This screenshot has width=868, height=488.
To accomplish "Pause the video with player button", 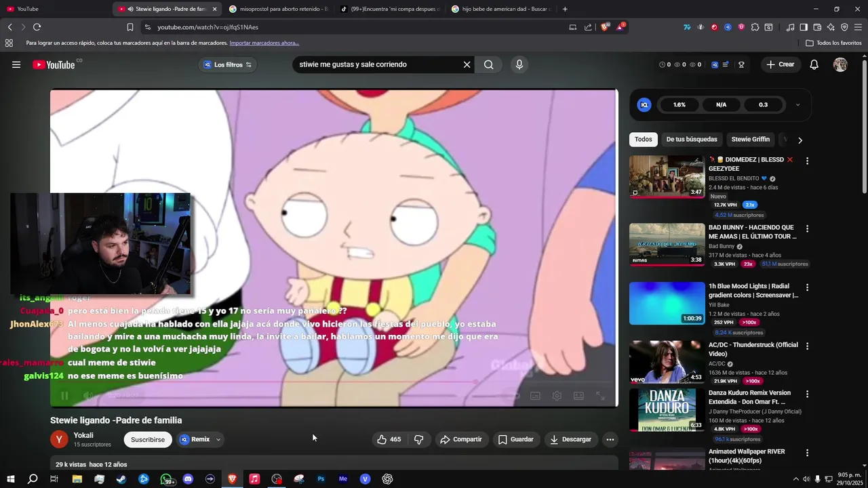I will point(64,396).
